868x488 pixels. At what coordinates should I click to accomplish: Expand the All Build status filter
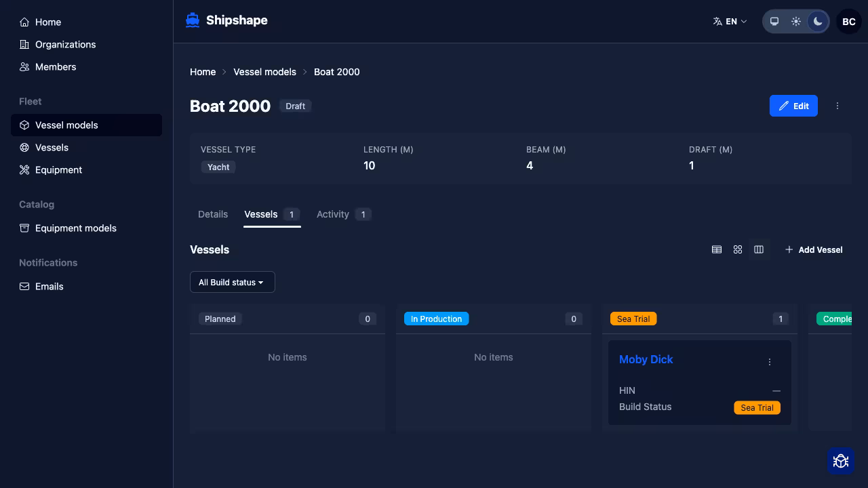[x=232, y=282]
